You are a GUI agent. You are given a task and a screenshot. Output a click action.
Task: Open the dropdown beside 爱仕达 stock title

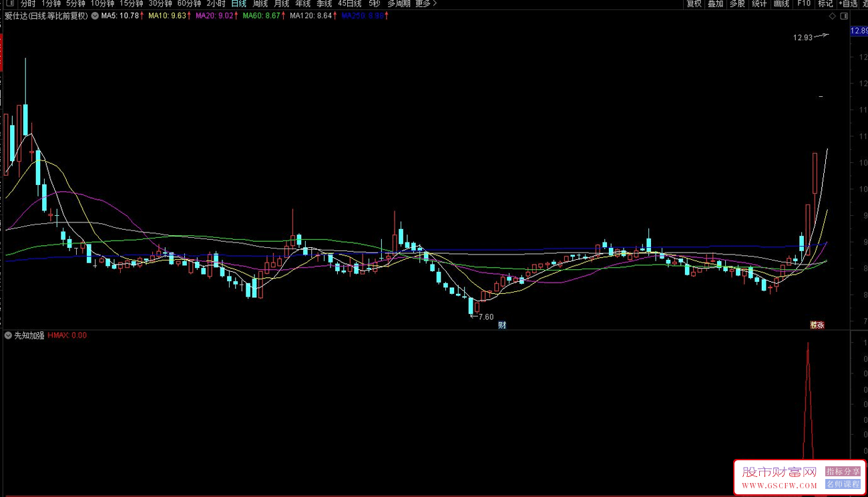tap(93, 15)
